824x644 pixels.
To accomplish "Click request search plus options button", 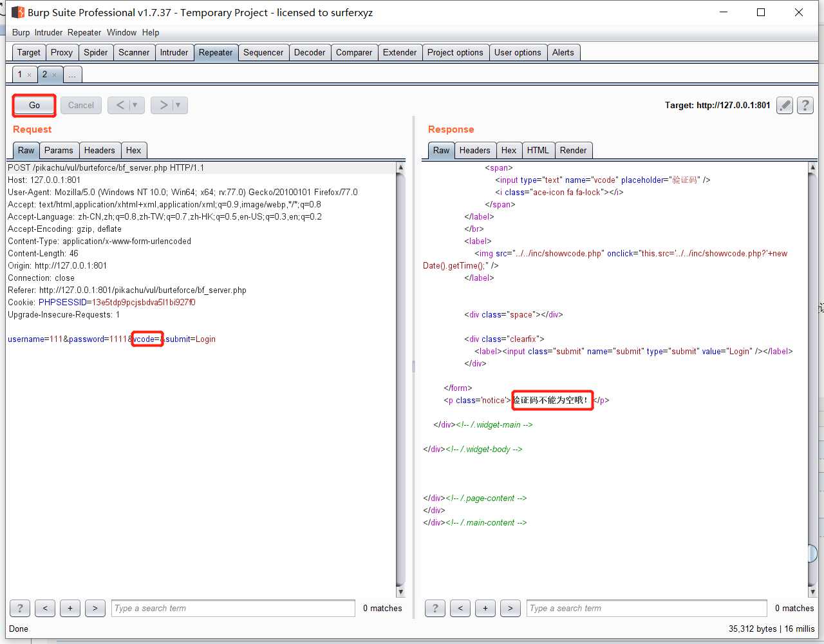I will tap(70, 608).
